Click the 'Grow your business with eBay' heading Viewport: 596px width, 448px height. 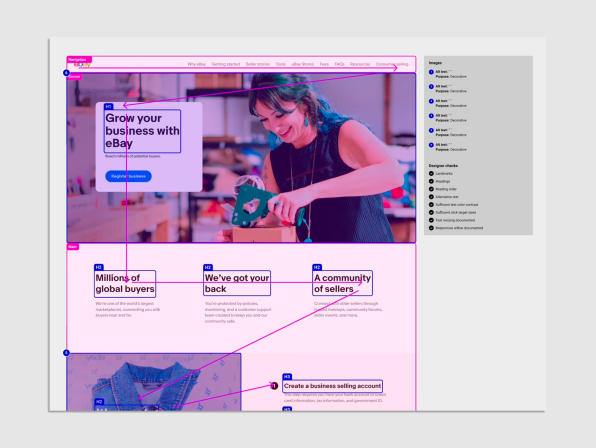[143, 131]
